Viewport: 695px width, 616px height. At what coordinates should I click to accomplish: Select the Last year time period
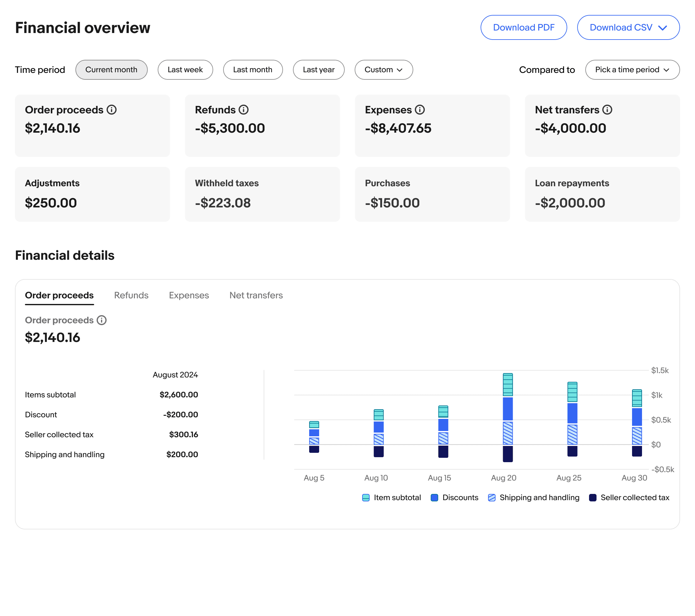pyautogui.click(x=318, y=70)
